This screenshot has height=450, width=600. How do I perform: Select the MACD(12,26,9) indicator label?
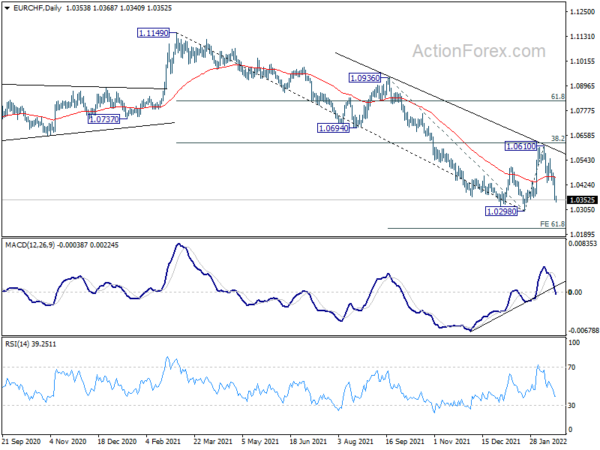tap(31, 245)
